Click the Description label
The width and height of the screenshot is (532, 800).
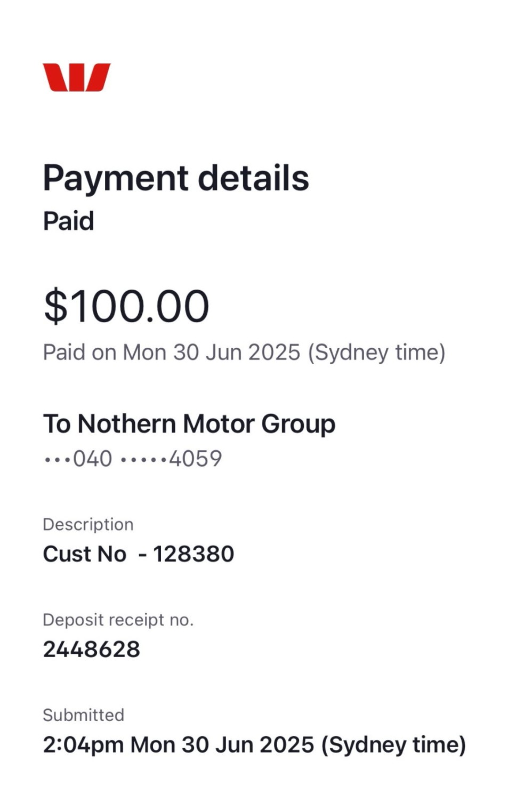88,524
